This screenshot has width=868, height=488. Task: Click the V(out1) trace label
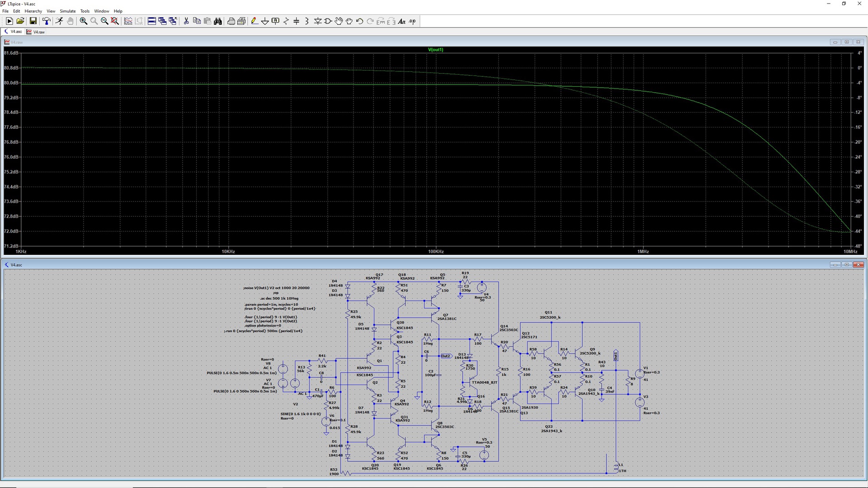point(435,50)
